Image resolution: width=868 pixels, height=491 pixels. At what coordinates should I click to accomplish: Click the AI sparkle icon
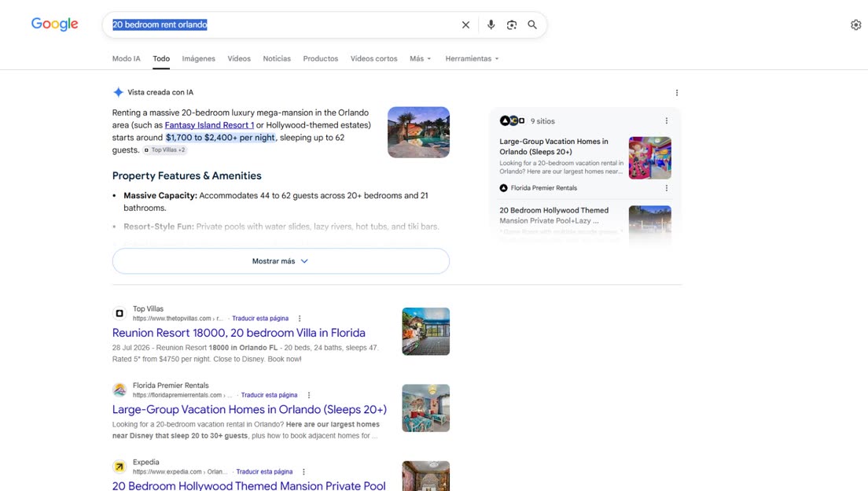pyautogui.click(x=118, y=93)
